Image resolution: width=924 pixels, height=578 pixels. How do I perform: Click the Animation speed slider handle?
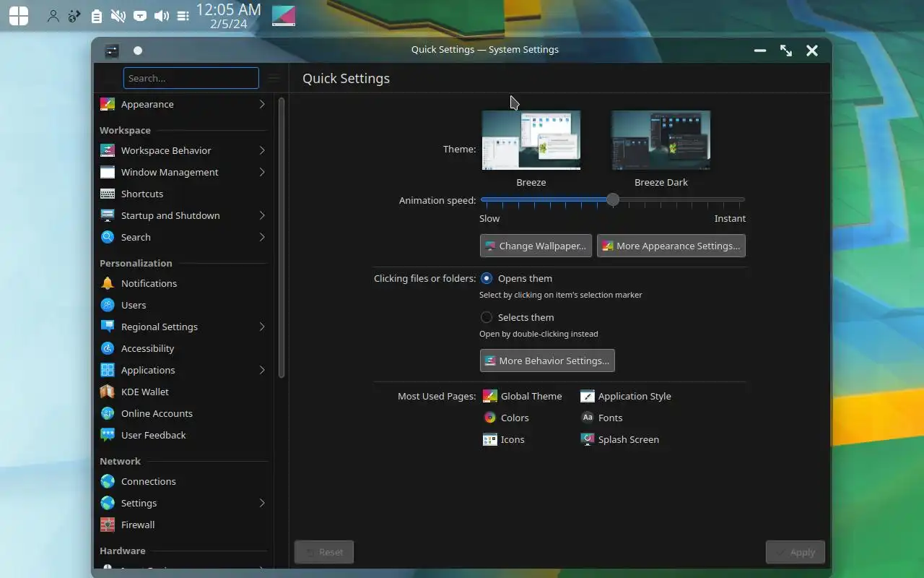click(x=613, y=200)
